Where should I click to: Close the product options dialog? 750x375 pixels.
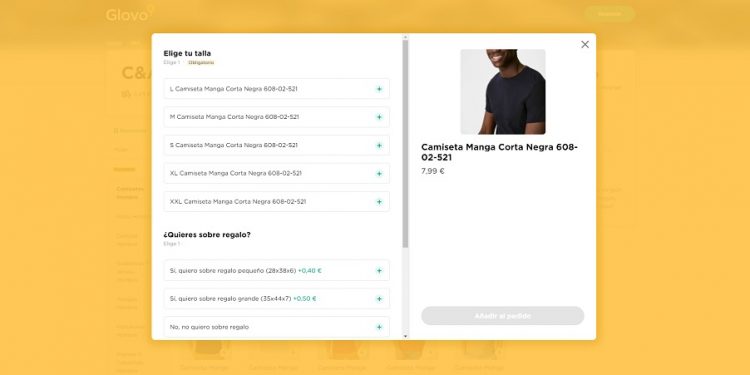[x=585, y=44]
